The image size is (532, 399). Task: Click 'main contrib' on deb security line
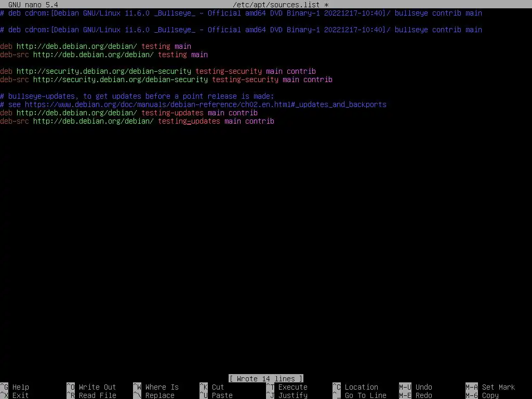[x=291, y=71]
